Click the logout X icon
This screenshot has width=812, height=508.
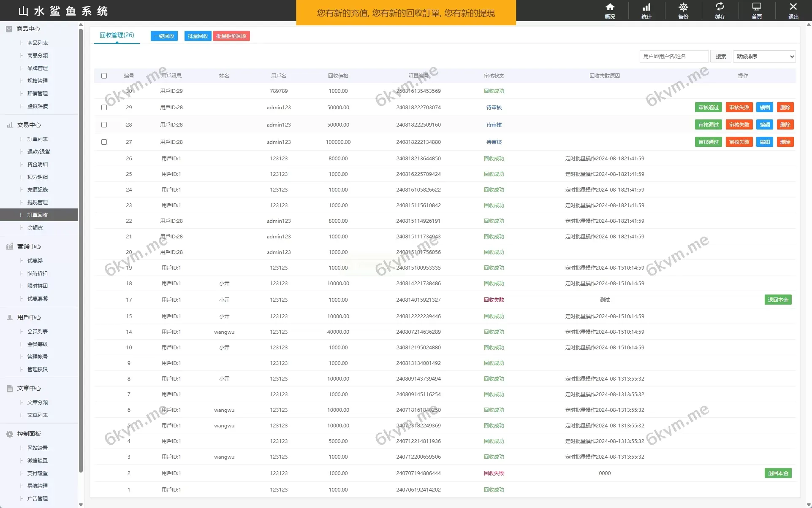pos(793,7)
